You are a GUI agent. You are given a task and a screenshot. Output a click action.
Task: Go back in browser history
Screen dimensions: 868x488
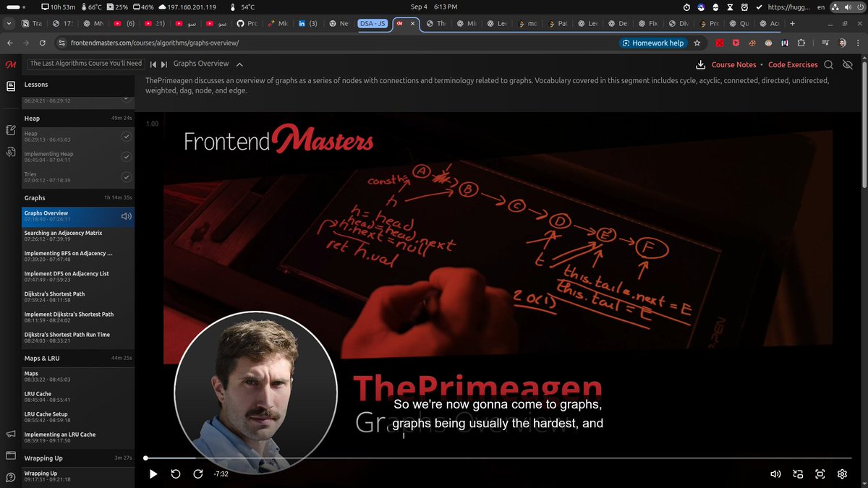point(9,43)
